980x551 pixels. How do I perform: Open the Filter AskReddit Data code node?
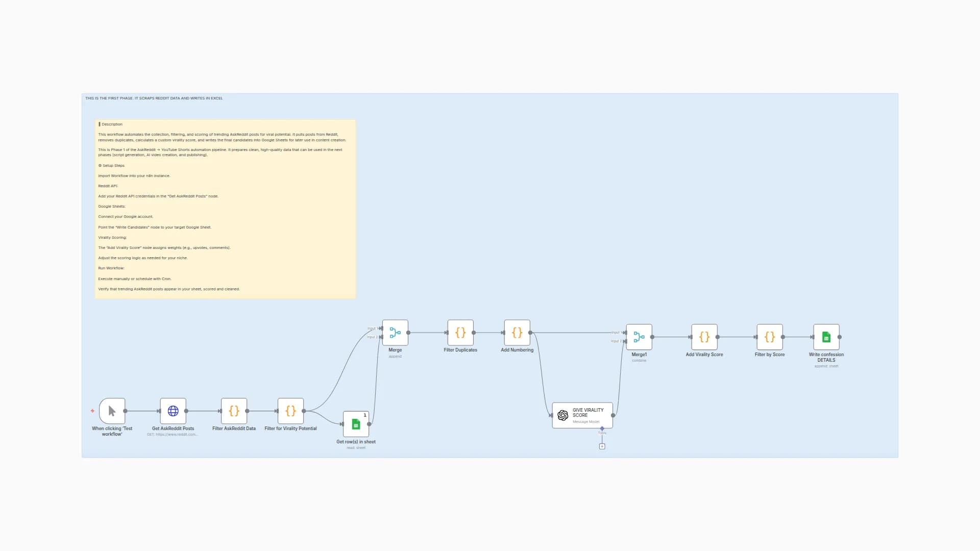click(234, 411)
